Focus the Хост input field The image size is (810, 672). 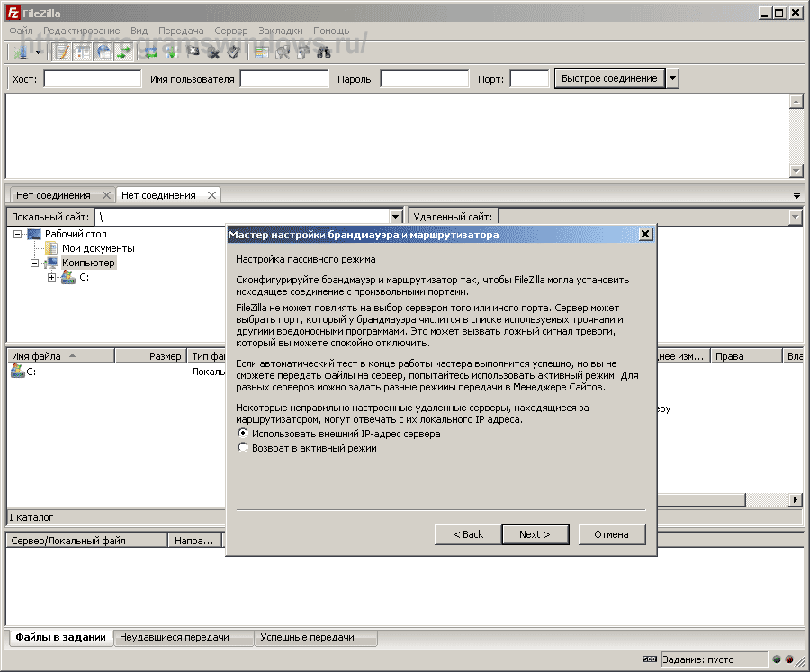click(x=93, y=79)
